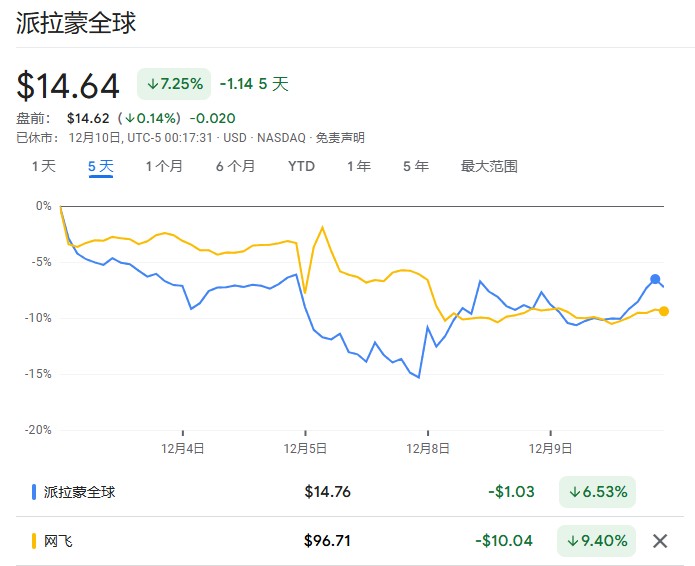
Task: Click the green 7.25% change badge
Action: click(x=174, y=84)
